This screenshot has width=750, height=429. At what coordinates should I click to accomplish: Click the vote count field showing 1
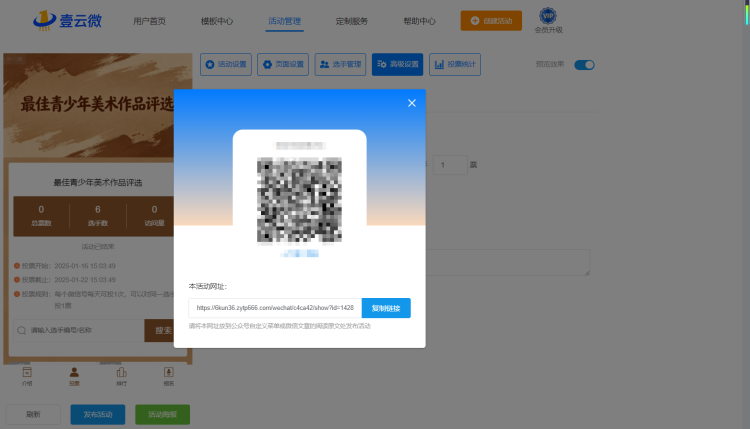(450, 165)
